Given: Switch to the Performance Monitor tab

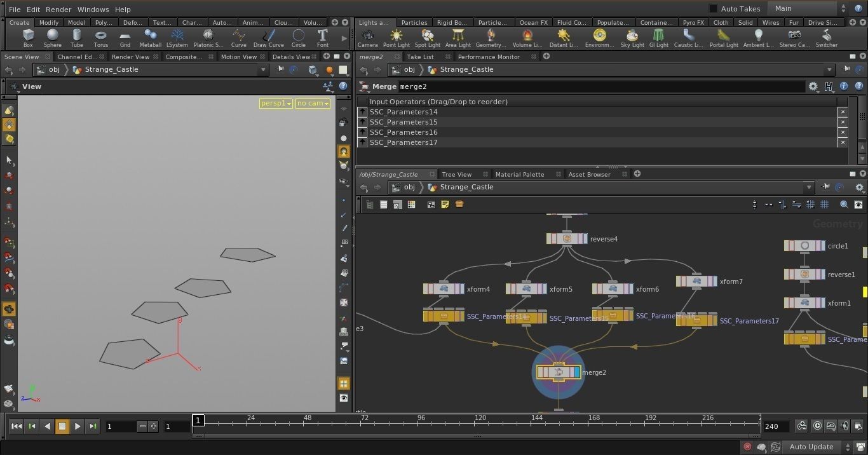Looking at the screenshot, I should (x=489, y=57).
